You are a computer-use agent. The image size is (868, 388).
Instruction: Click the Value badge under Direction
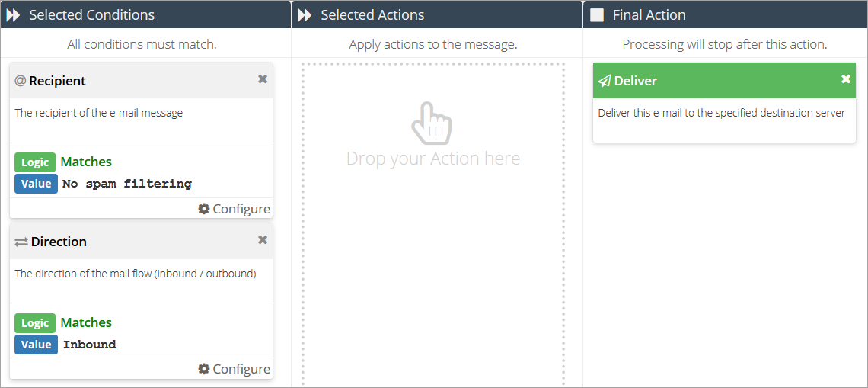36,345
